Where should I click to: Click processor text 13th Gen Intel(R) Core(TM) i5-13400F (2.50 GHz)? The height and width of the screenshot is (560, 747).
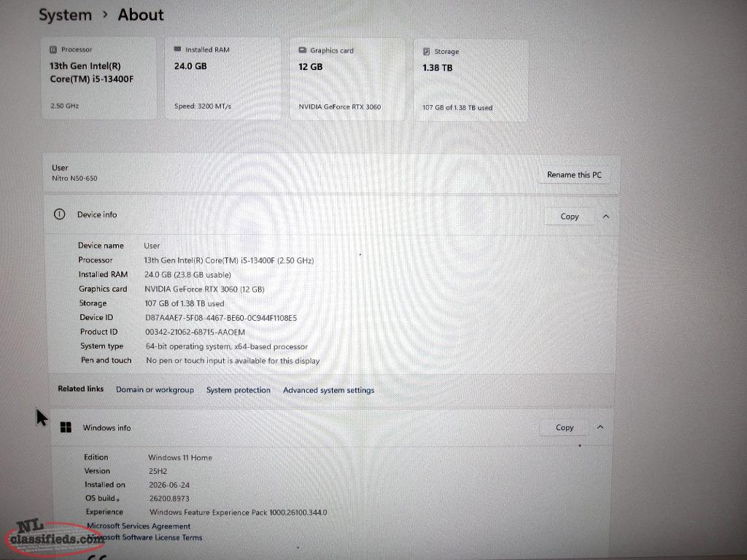pos(229,260)
